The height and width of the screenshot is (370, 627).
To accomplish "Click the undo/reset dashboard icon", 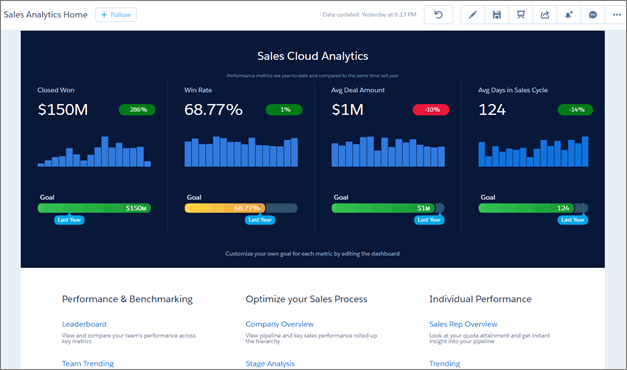I will pyautogui.click(x=438, y=15).
